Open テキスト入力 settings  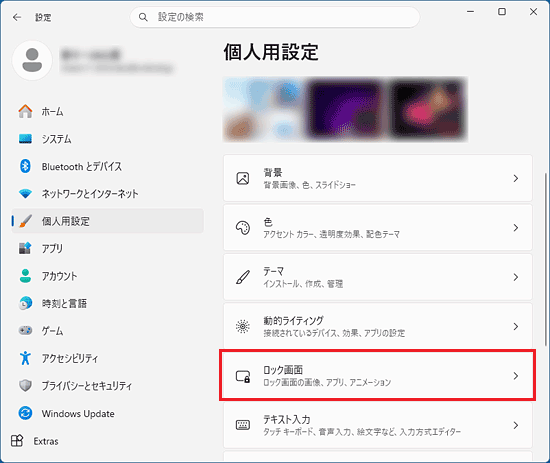[x=378, y=425]
